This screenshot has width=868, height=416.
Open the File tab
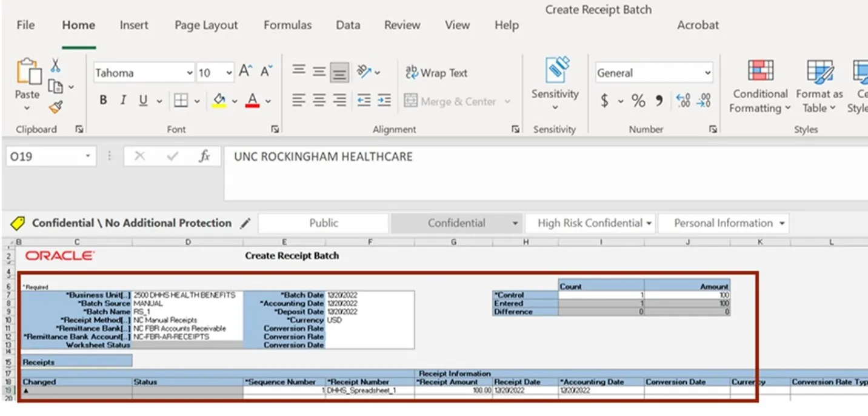tap(25, 25)
